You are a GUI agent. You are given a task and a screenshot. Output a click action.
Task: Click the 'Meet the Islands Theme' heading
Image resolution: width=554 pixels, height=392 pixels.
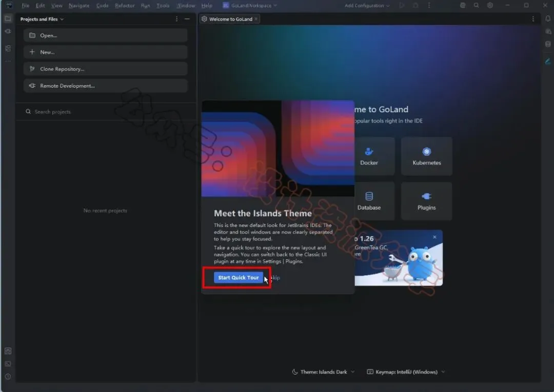tap(263, 214)
